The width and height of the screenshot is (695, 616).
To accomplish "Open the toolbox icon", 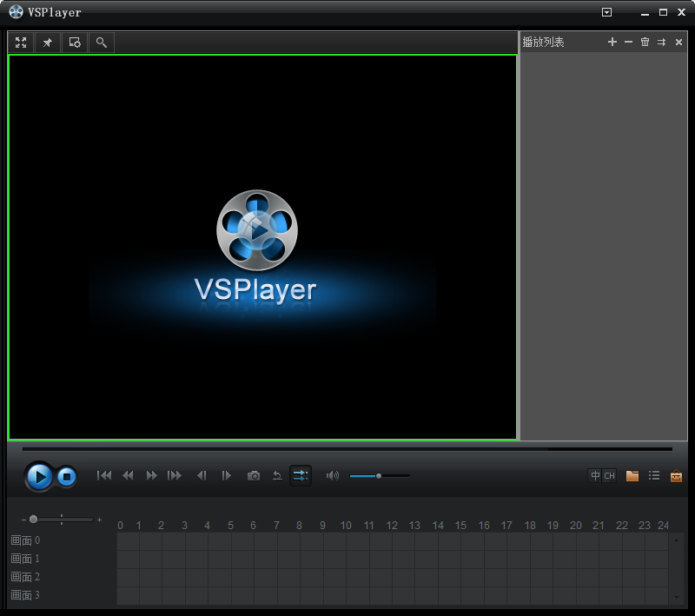I will (676, 475).
